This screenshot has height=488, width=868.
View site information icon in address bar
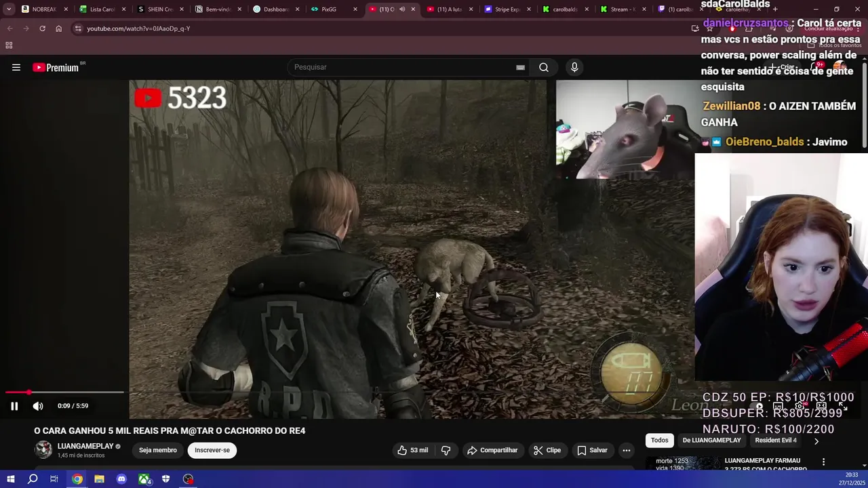pyautogui.click(x=78, y=28)
